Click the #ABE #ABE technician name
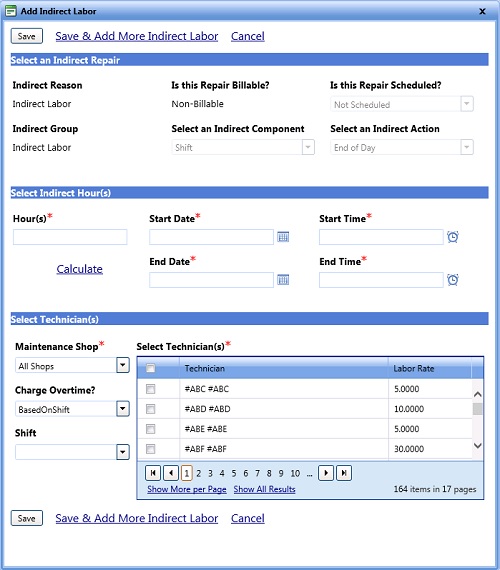The width and height of the screenshot is (500, 570). point(206,429)
